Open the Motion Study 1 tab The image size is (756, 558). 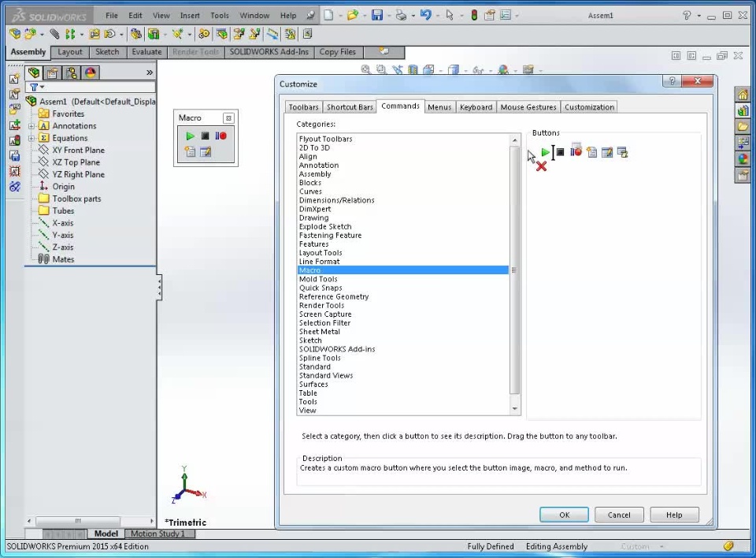(x=157, y=534)
